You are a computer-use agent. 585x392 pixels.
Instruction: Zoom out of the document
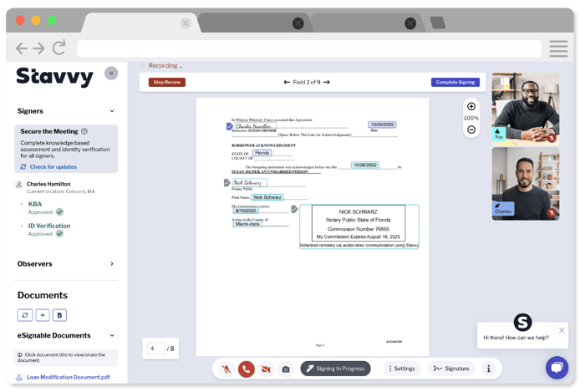tap(471, 130)
